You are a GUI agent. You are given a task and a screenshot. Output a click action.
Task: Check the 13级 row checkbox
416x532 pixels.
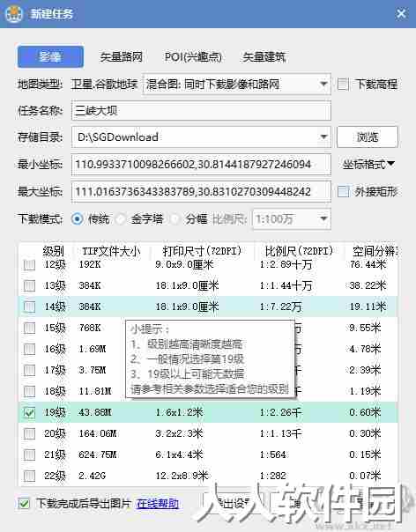pos(29,285)
